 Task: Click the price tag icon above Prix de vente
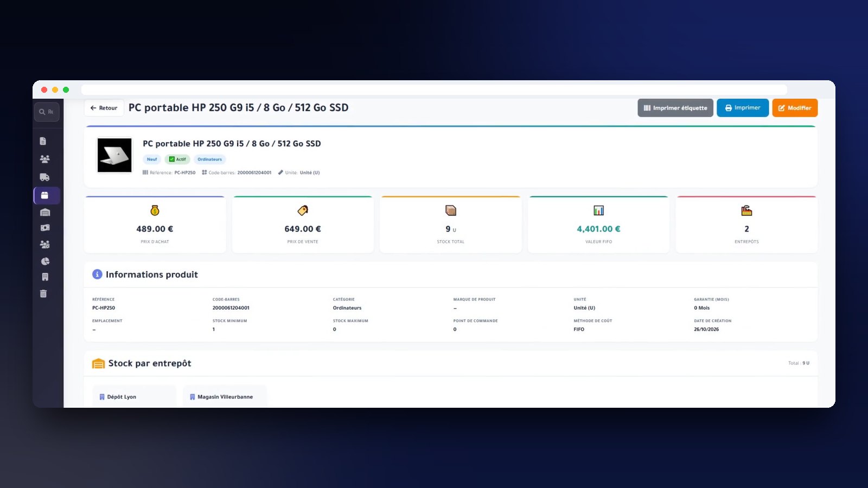pos(303,210)
